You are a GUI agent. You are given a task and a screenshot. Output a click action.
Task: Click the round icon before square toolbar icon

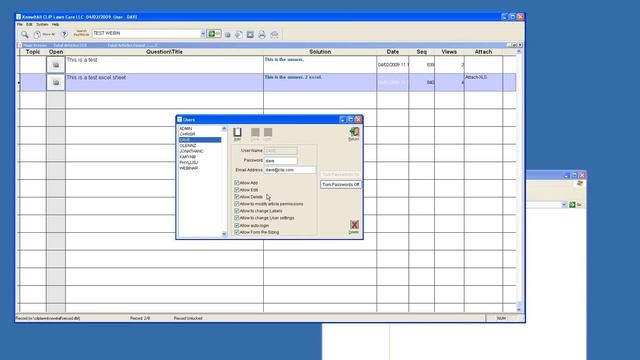click(x=238, y=35)
